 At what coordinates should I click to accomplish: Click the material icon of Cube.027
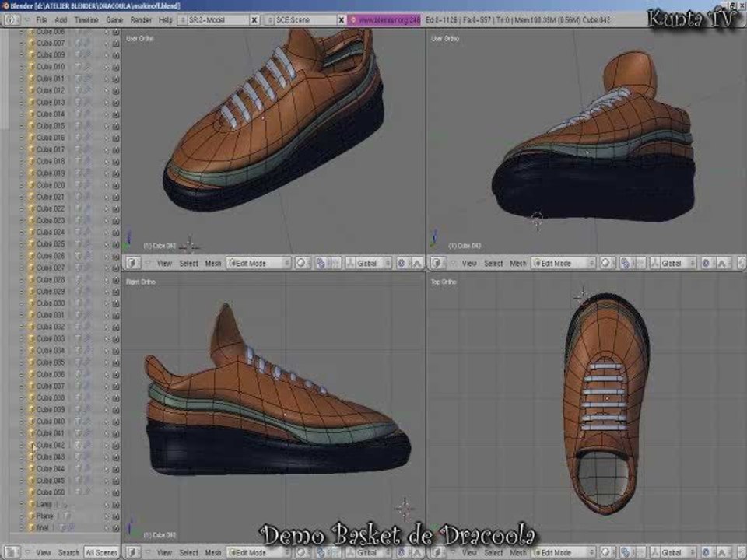87,268
